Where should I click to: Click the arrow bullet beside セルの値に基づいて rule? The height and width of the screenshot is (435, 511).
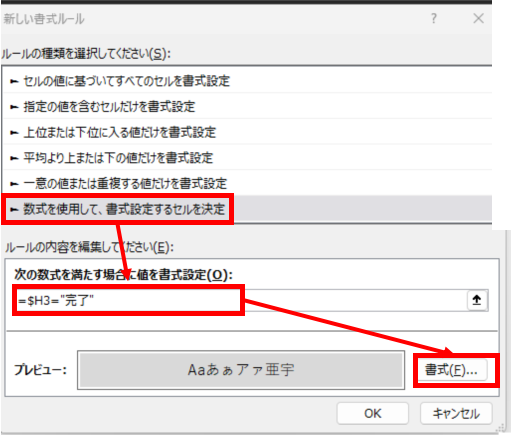tap(14, 81)
